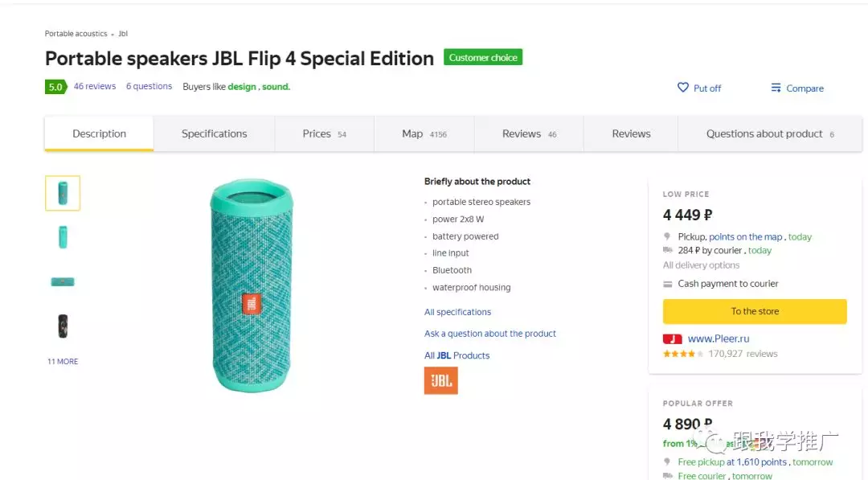868x480 pixels.
Task: Click the green 5.0 rating badge
Action: coord(55,87)
